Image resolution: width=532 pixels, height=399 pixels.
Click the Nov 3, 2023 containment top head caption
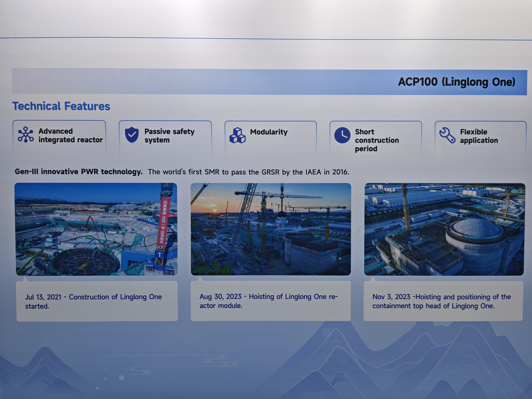pos(441,301)
